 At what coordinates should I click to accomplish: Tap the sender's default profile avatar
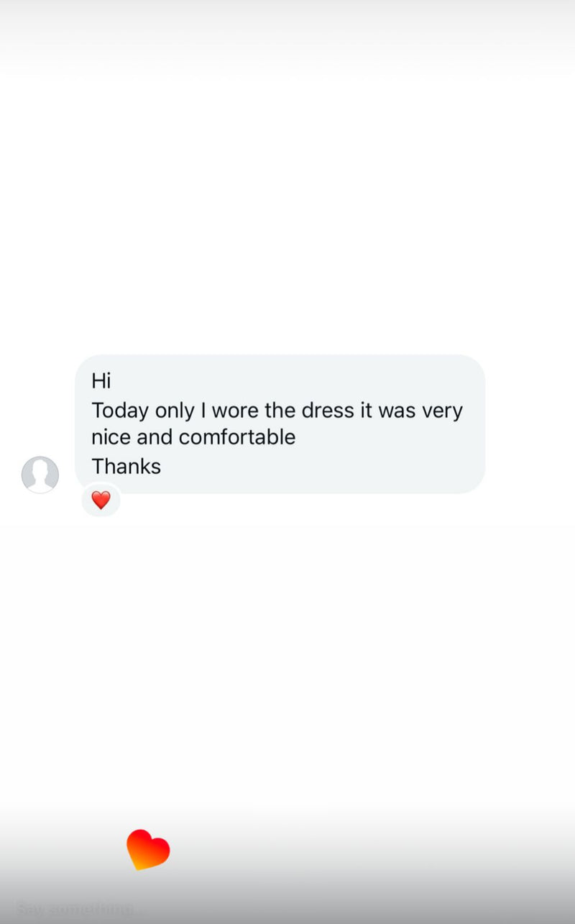click(40, 475)
